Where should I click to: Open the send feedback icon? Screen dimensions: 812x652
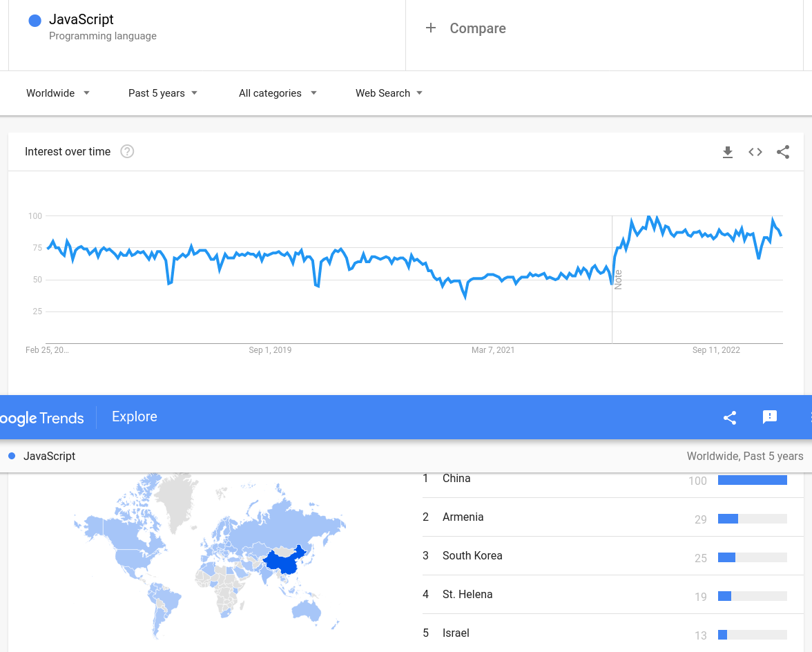[x=770, y=417]
